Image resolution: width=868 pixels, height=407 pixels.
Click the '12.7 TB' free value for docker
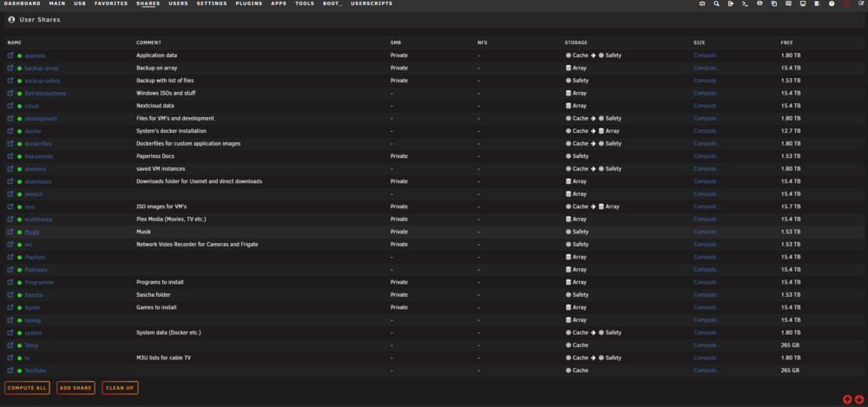(x=791, y=131)
